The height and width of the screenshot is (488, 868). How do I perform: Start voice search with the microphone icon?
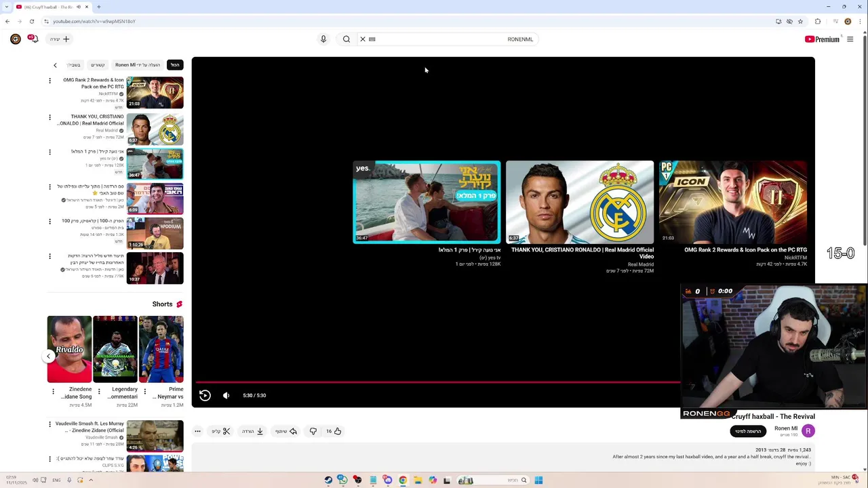point(323,39)
